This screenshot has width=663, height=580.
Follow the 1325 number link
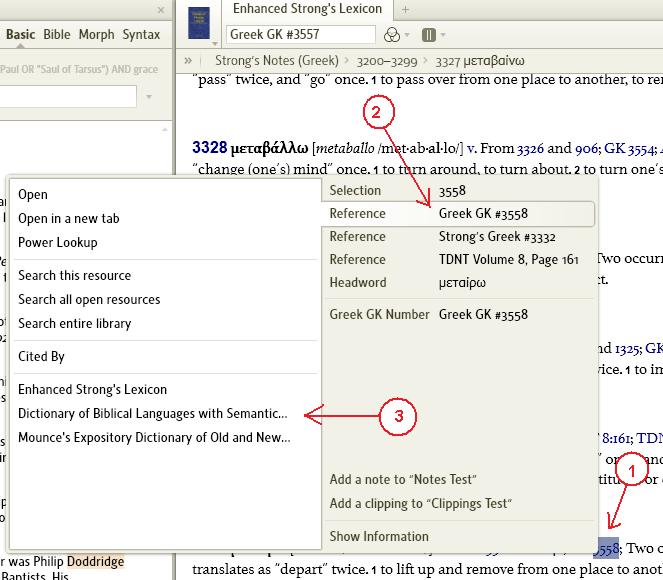[627, 349]
